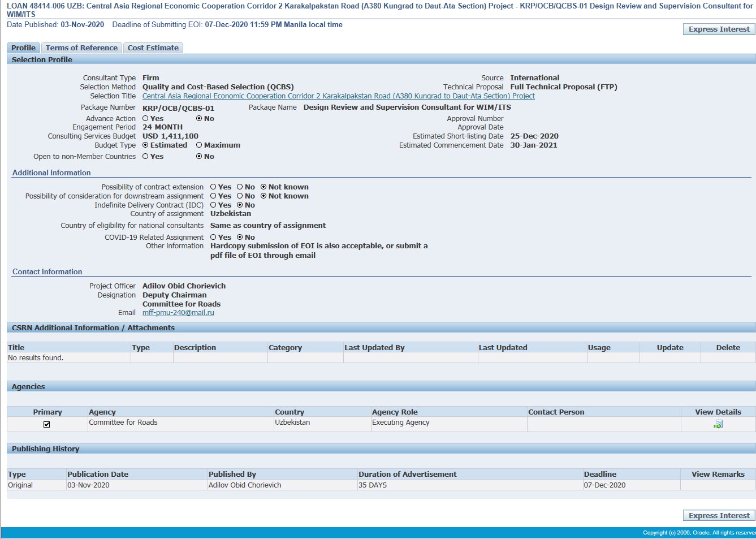The height and width of the screenshot is (539, 756).
Task: Toggle the Primary agency checkbox
Action: (x=47, y=424)
